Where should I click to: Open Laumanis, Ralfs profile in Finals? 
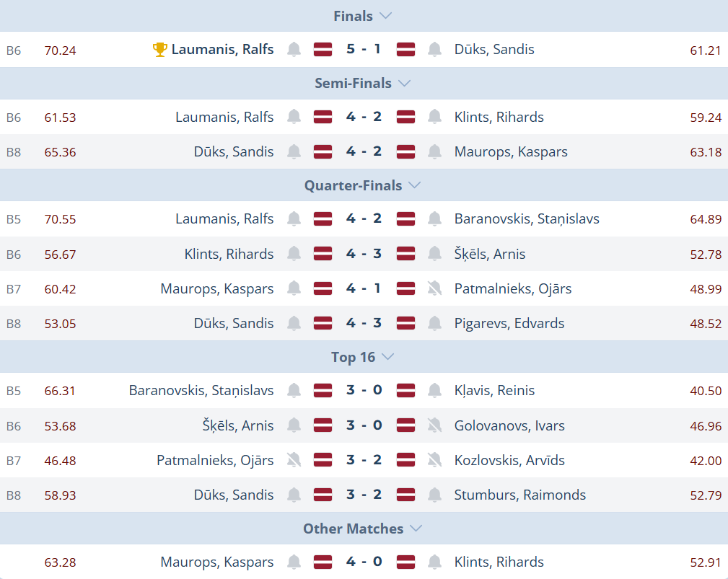pyautogui.click(x=222, y=50)
